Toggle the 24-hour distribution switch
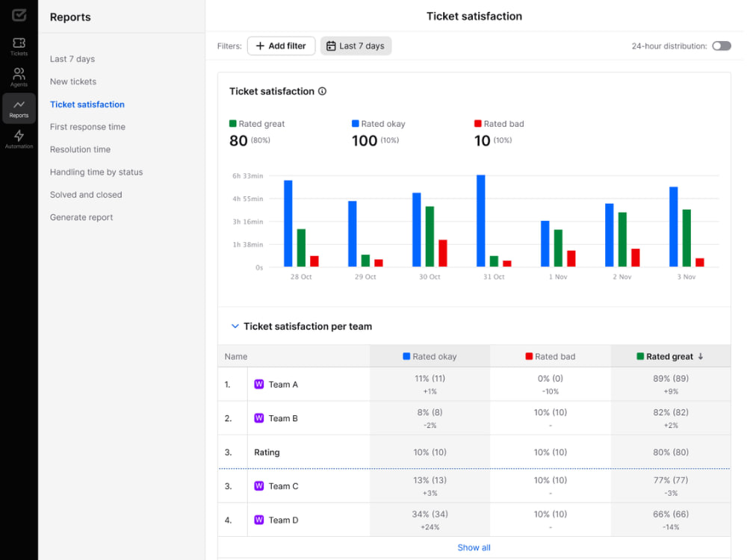This screenshot has width=747, height=560. 722,46
